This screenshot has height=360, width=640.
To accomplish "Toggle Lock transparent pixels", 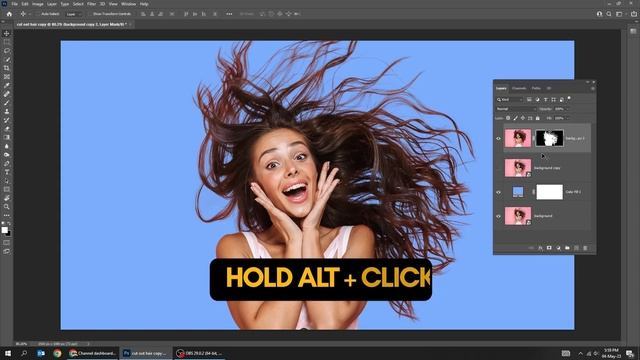I will point(508,118).
